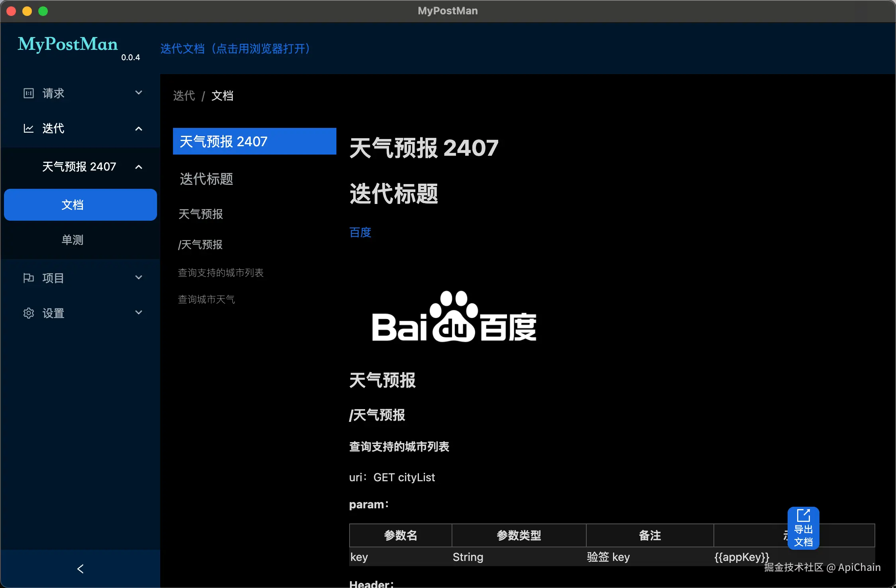The width and height of the screenshot is (896, 588).
Task: Expand the 项目 section
Action: (138, 278)
